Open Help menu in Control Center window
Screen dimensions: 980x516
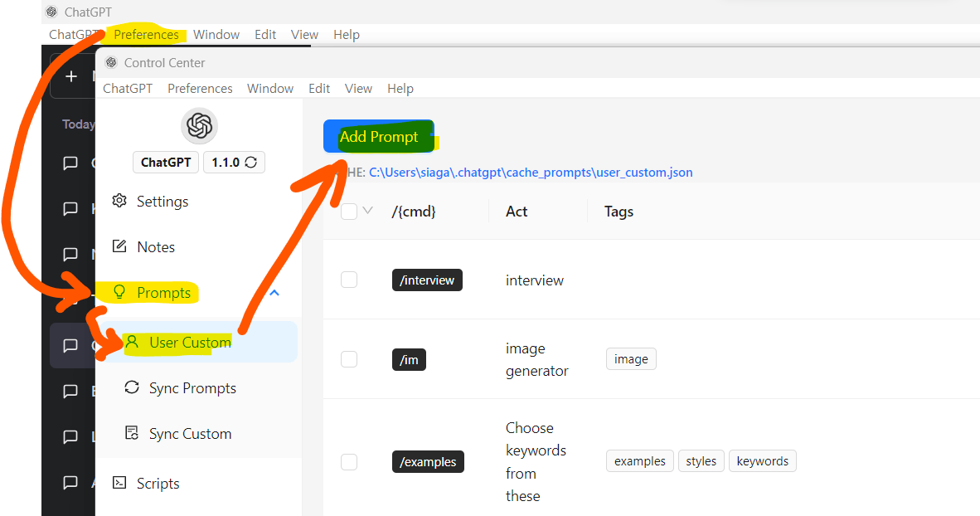pyautogui.click(x=400, y=88)
